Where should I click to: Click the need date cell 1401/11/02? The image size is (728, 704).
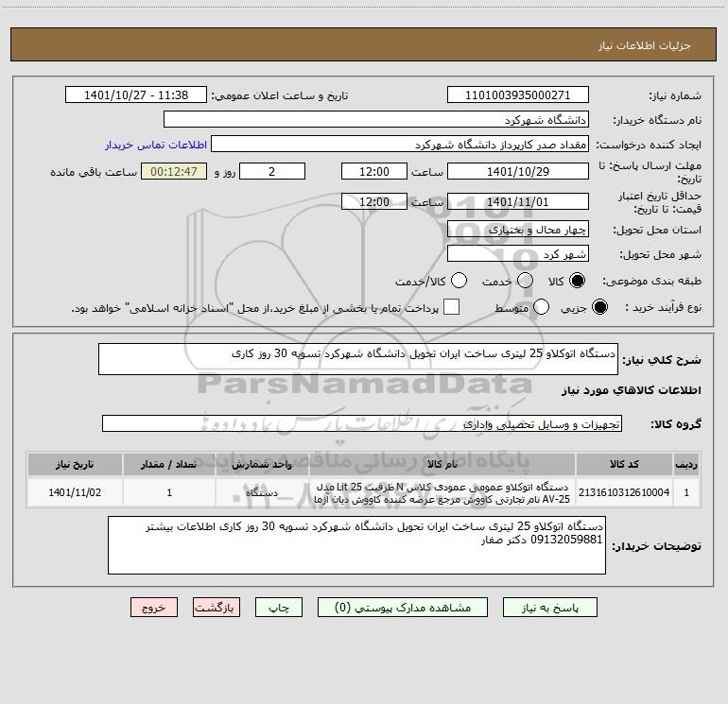75,492
